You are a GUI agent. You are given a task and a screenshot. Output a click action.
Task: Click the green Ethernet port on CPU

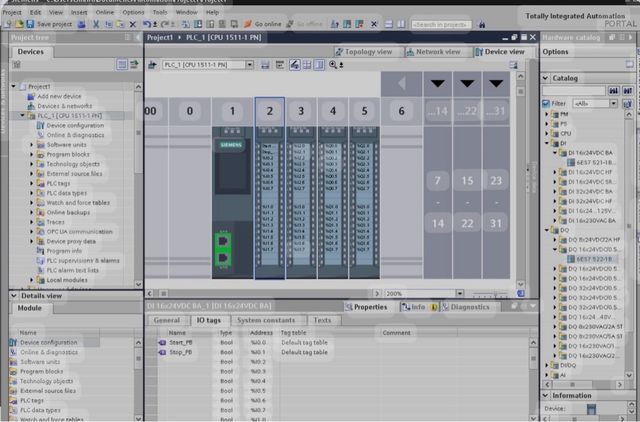(223, 249)
